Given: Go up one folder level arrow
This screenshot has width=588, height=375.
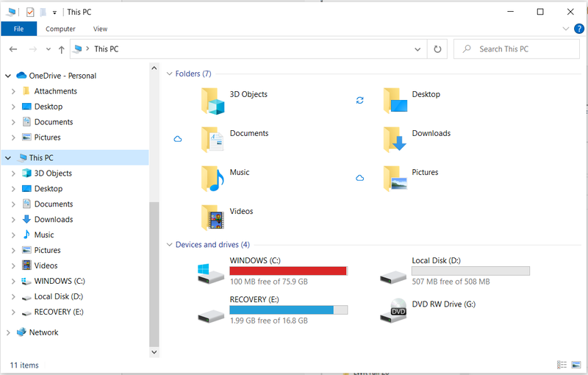Looking at the screenshot, I should click(x=62, y=49).
